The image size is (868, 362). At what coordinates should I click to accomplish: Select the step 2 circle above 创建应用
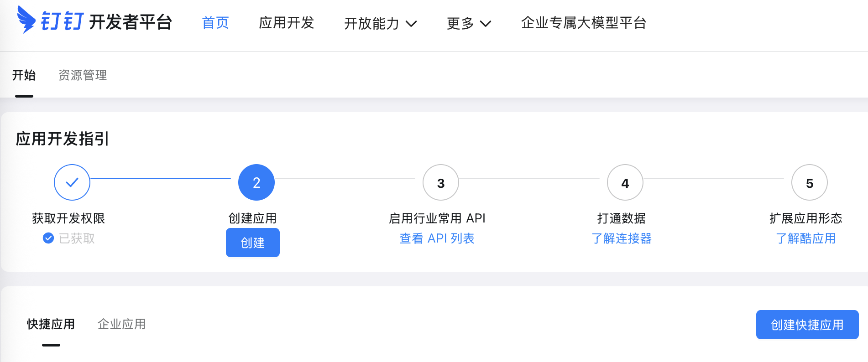click(256, 182)
